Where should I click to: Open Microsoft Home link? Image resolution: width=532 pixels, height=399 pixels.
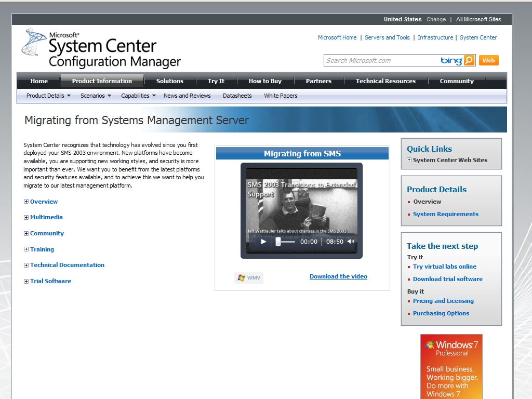click(337, 37)
